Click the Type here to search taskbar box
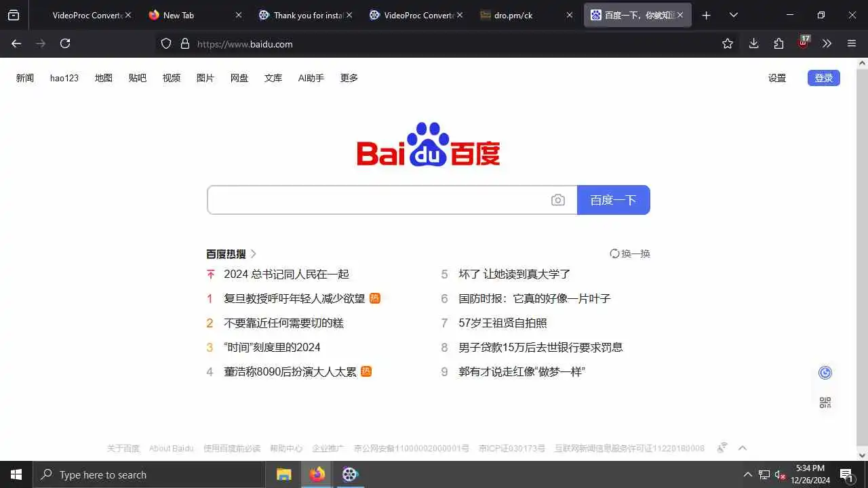The height and width of the screenshot is (488, 868). pos(149,474)
